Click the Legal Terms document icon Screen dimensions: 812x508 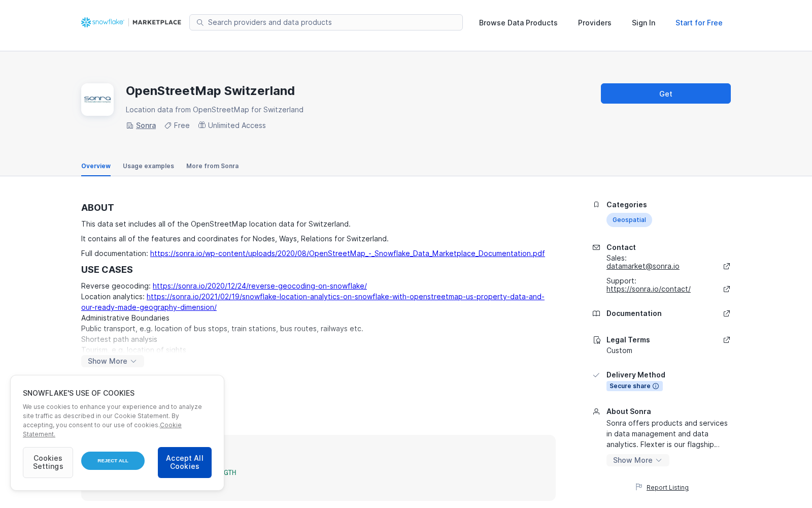pos(596,340)
